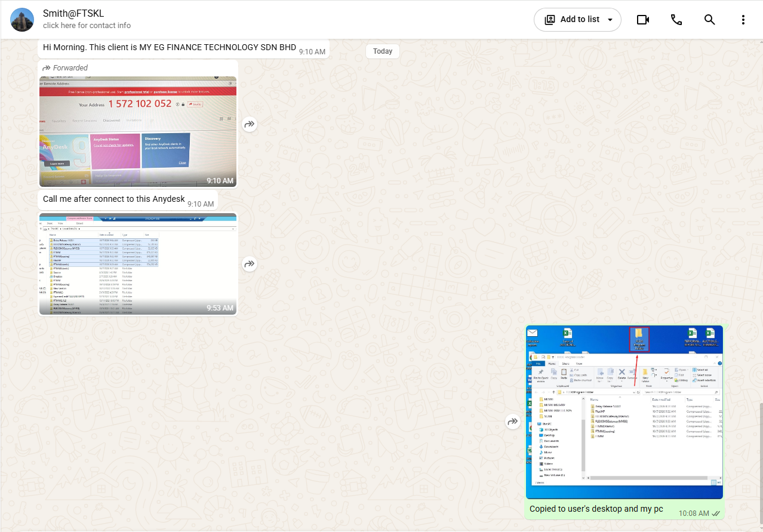
Task: Click the Today date badge
Action: pos(383,51)
